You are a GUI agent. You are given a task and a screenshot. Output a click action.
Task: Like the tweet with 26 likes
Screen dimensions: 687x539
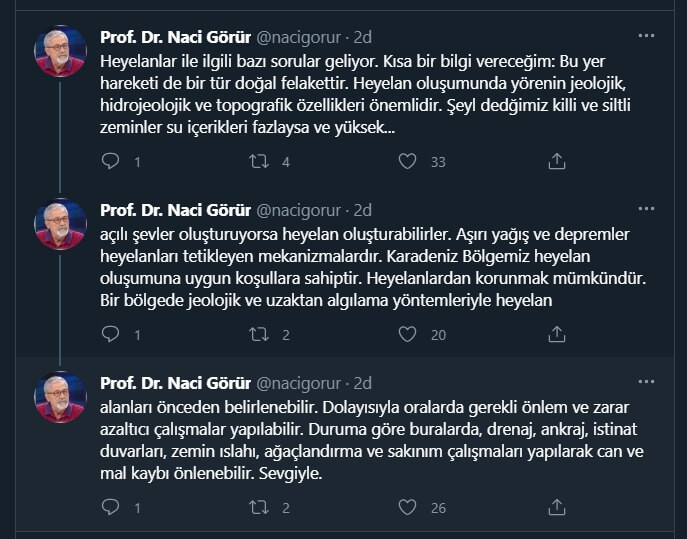(x=407, y=508)
